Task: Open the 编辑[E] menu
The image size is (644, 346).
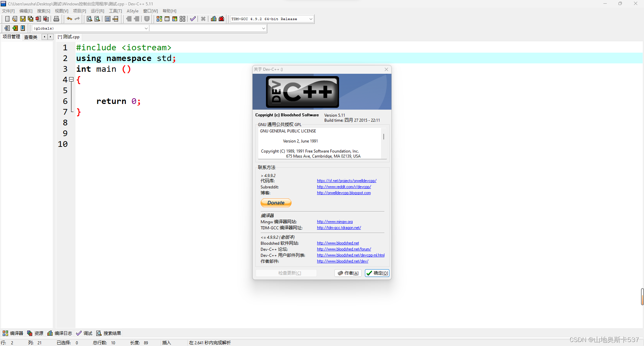Action: (x=26, y=11)
